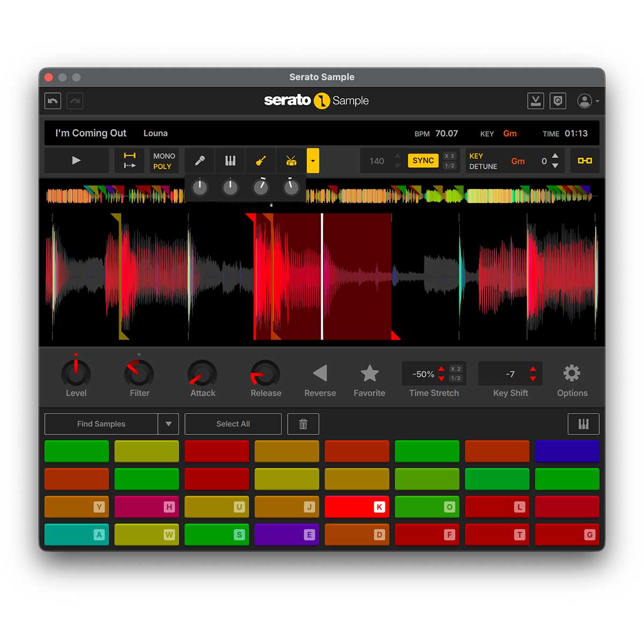Switch between MONO and POLY mode
Screen dimensions: 644x644
point(163,160)
